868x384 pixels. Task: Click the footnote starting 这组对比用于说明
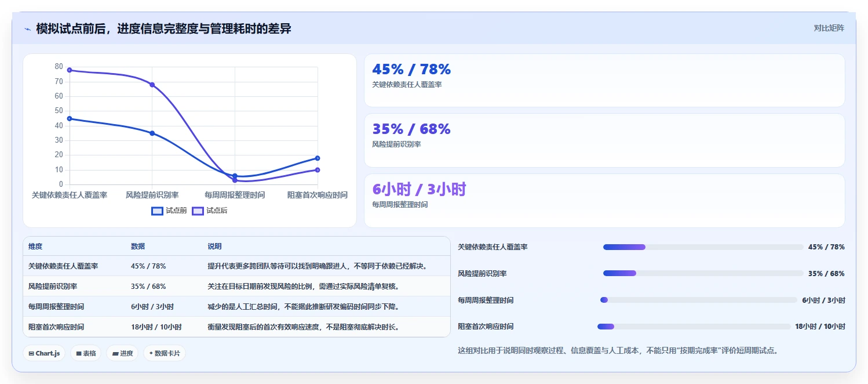pos(618,350)
